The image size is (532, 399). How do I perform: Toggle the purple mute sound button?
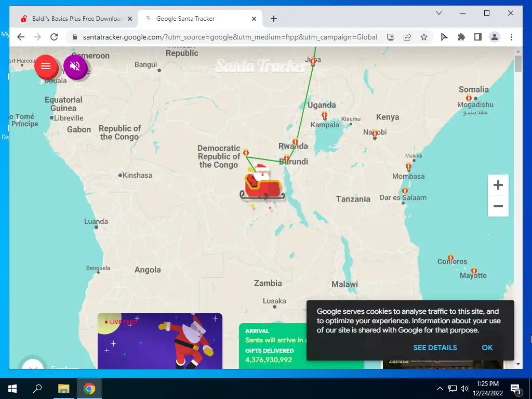(75, 66)
